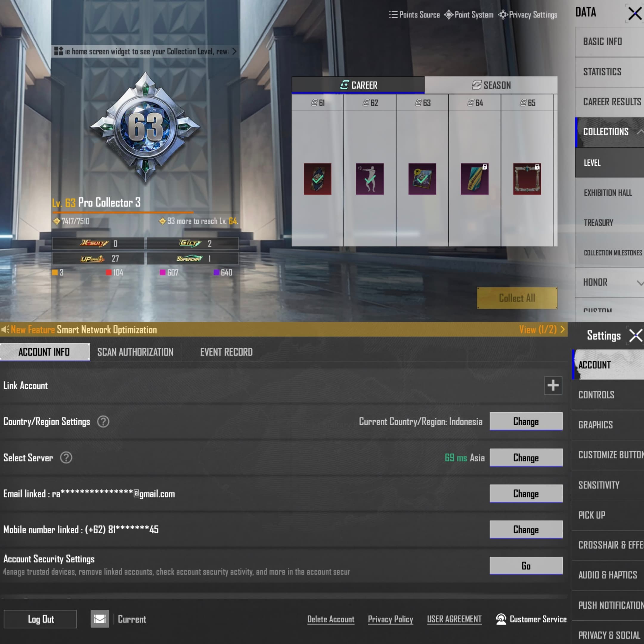This screenshot has width=644, height=644.
Task: Go to Account Security Settings
Action: (x=526, y=566)
